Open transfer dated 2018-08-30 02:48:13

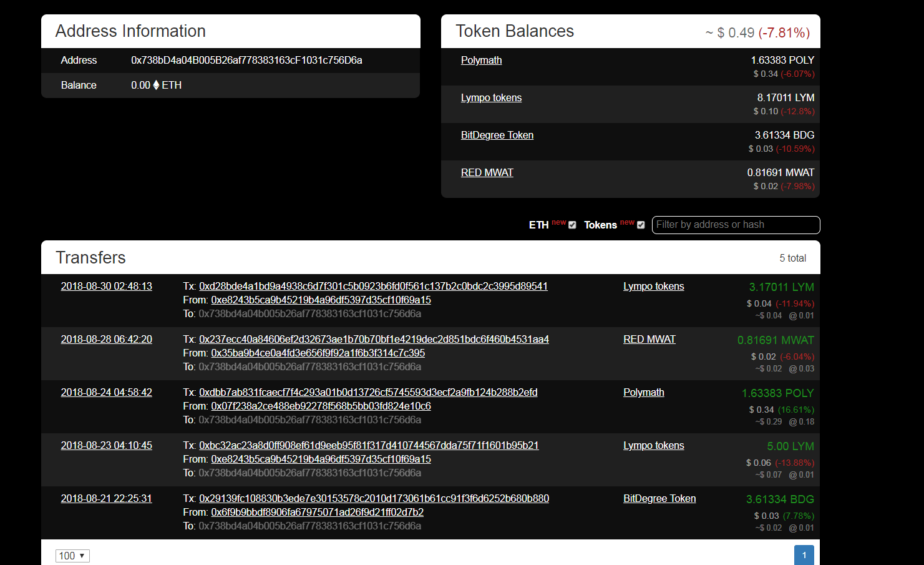(106, 287)
